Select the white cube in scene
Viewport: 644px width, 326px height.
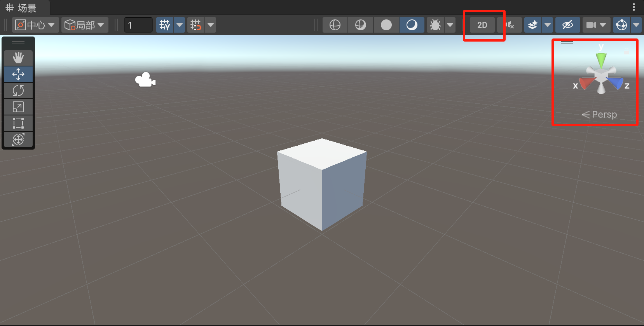point(322,184)
